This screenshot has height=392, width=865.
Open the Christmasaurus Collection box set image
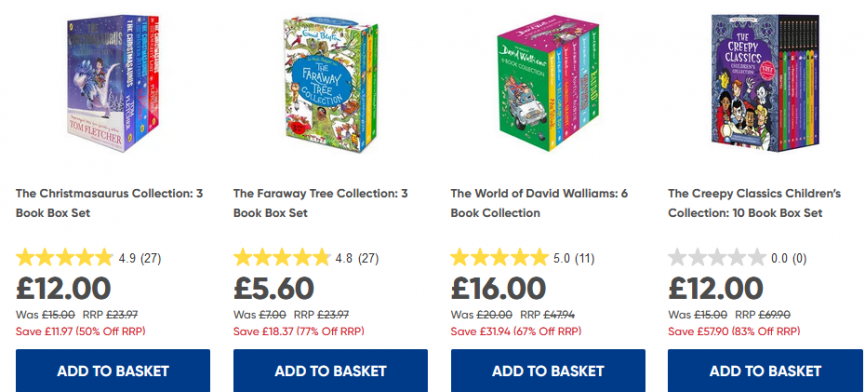113,83
